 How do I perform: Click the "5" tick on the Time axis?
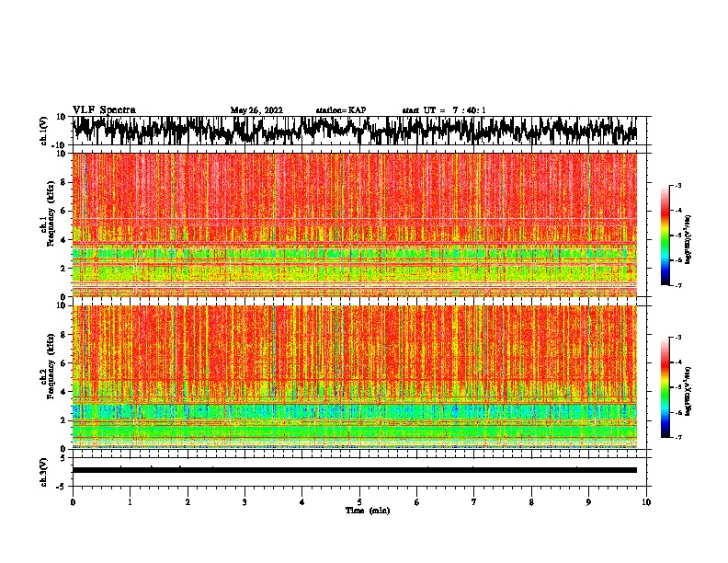359,502
